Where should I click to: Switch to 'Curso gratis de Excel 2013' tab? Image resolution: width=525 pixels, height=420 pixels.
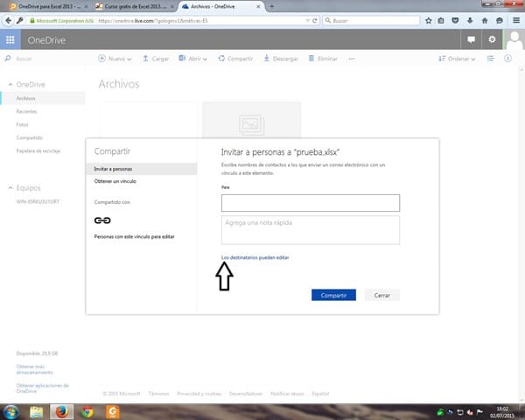pos(134,6)
